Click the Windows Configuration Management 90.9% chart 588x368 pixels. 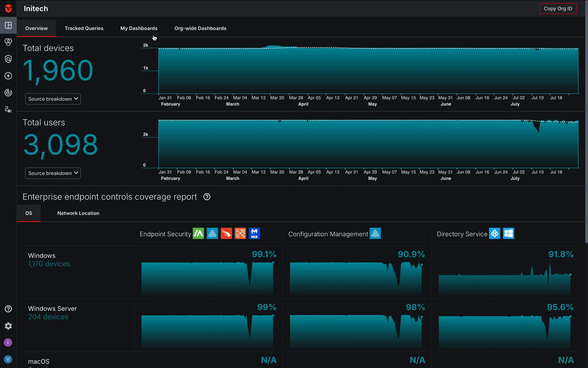point(357,278)
